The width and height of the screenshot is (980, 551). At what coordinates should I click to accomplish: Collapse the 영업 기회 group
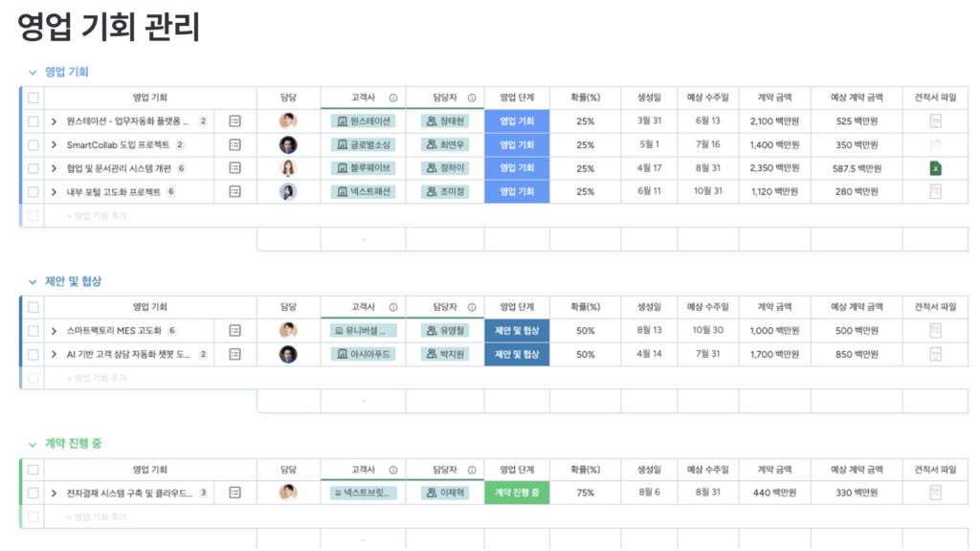[33, 73]
